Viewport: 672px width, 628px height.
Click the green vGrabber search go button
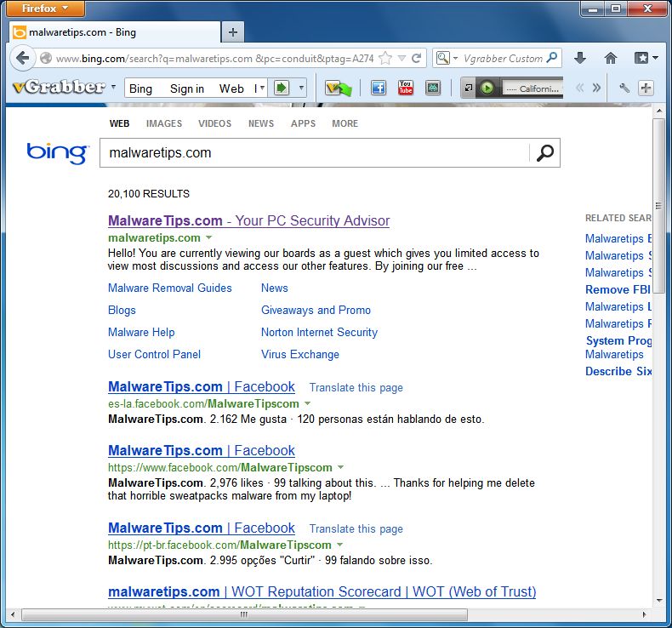pos(282,88)
